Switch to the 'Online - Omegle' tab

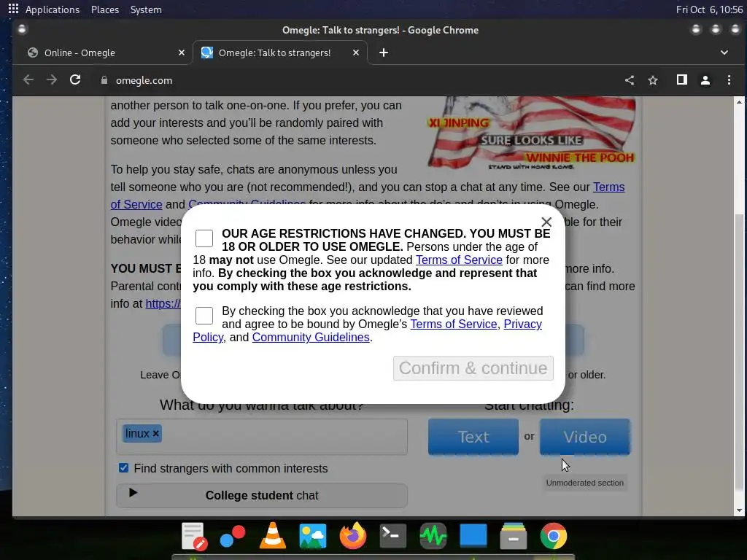(x=102, y=52)
